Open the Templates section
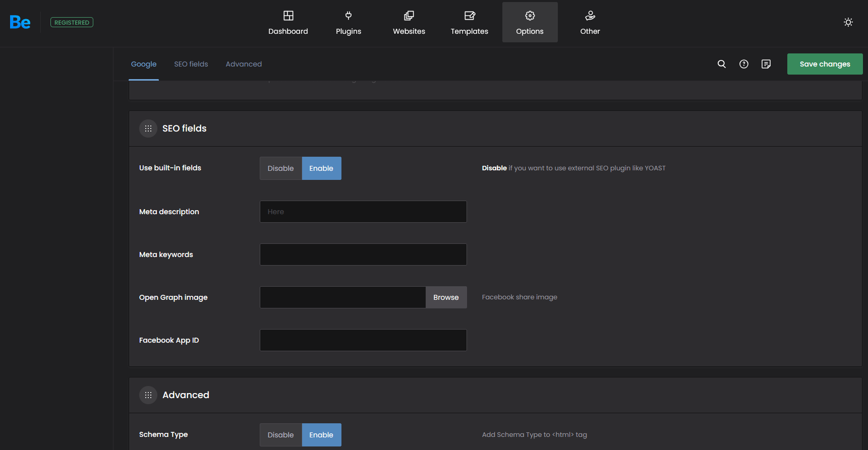This screenshot has width=868, height=450. tap(469, 23)
